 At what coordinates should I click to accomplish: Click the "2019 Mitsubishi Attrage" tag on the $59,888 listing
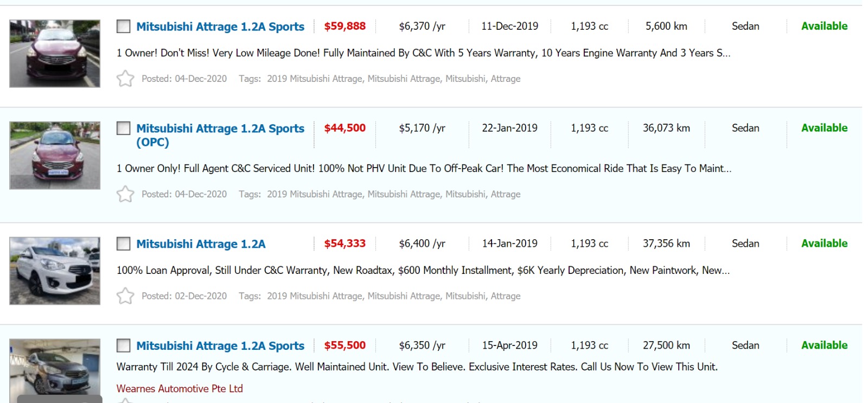314,79
